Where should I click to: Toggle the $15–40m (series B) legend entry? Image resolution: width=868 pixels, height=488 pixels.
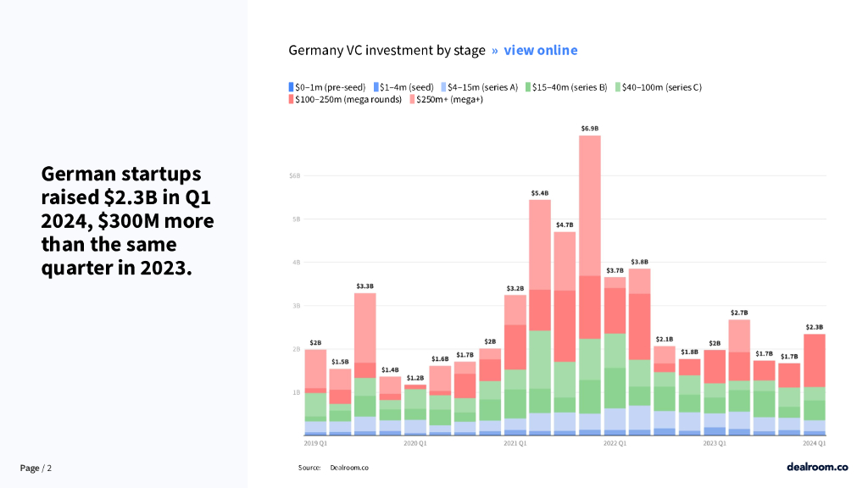pyautogui.click(x=570, y=87)
